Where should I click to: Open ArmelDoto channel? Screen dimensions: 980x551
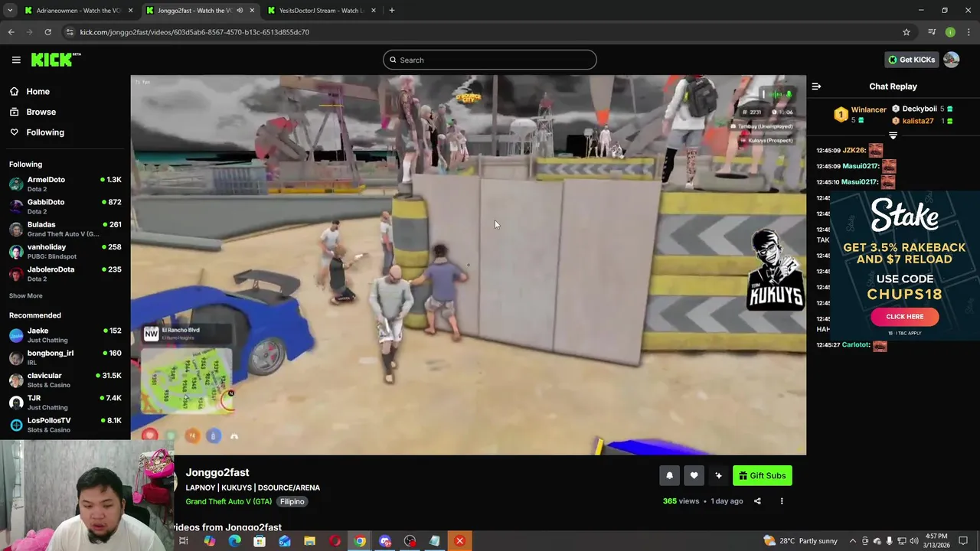(x=65, y=184)
